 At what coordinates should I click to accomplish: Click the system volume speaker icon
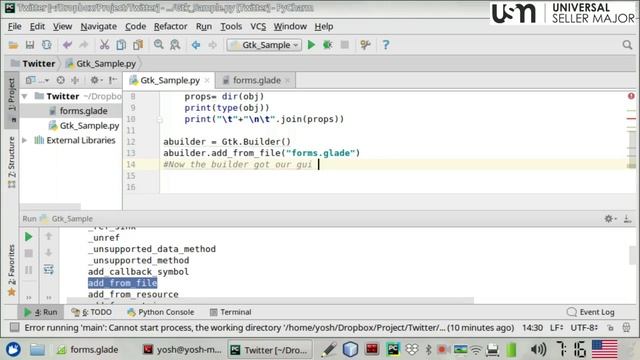(x=538, y=349)
